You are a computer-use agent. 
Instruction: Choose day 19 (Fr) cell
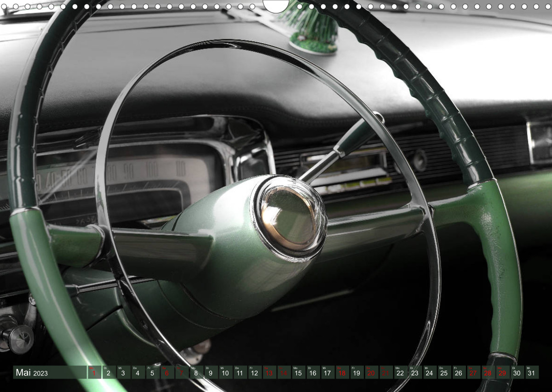pos(356,372)
